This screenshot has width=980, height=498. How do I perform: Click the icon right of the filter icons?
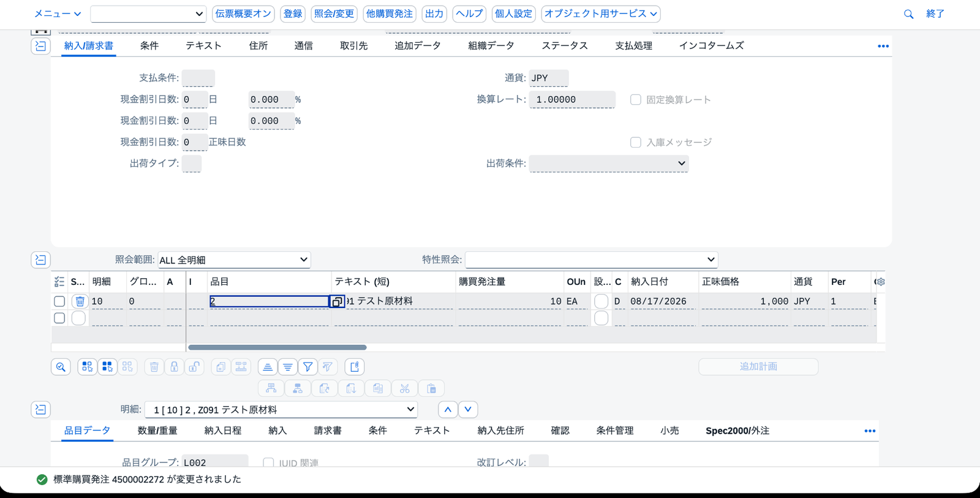click(x=355, y=367)
